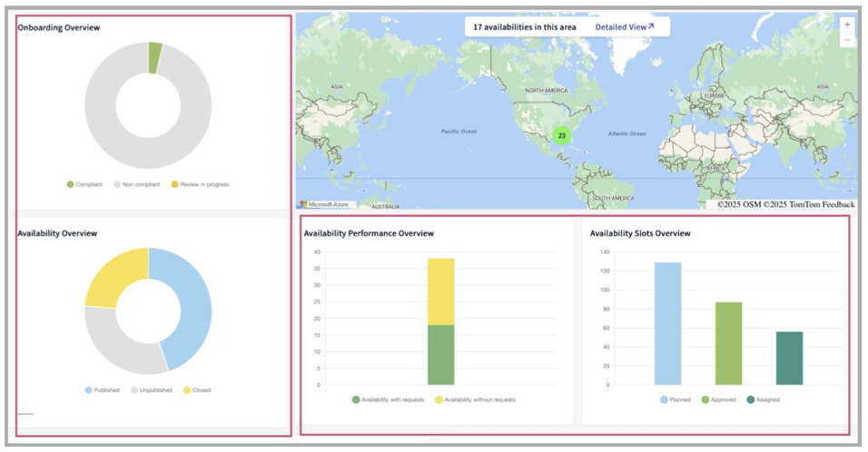Toggle the Closed legend entry

(196, 390)
